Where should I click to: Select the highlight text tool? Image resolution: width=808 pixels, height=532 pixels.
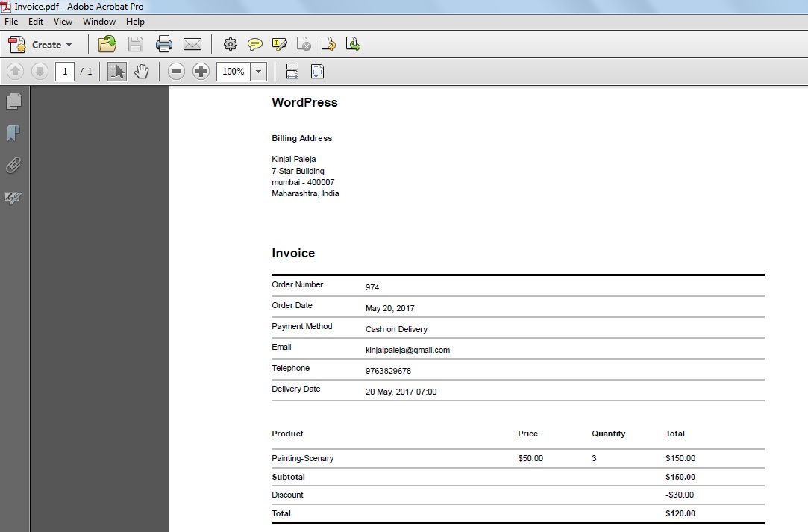(x=279, y=44)
